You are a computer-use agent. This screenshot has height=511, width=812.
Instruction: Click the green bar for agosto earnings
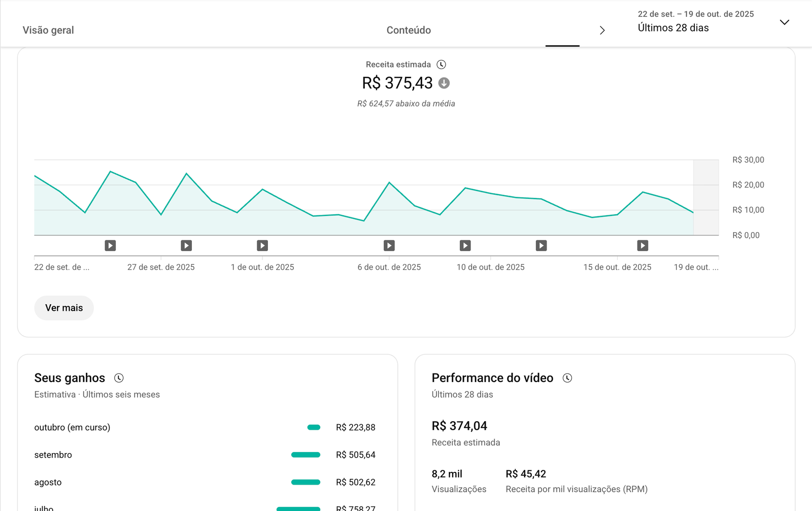[x=306, y=482]
